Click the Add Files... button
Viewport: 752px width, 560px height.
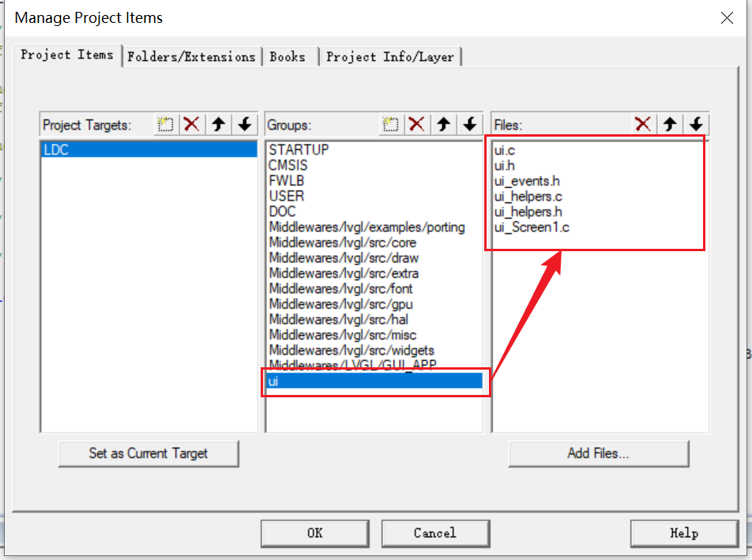point(598,453)
